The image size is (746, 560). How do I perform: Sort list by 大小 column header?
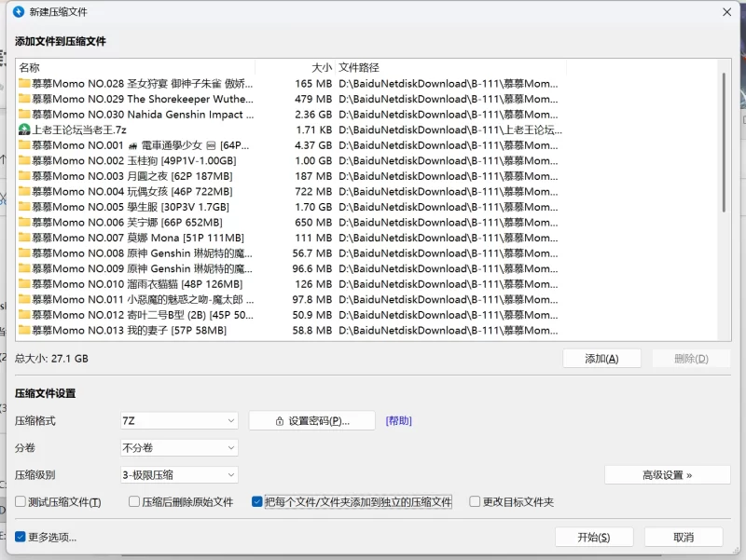click(x=321, y=67)
